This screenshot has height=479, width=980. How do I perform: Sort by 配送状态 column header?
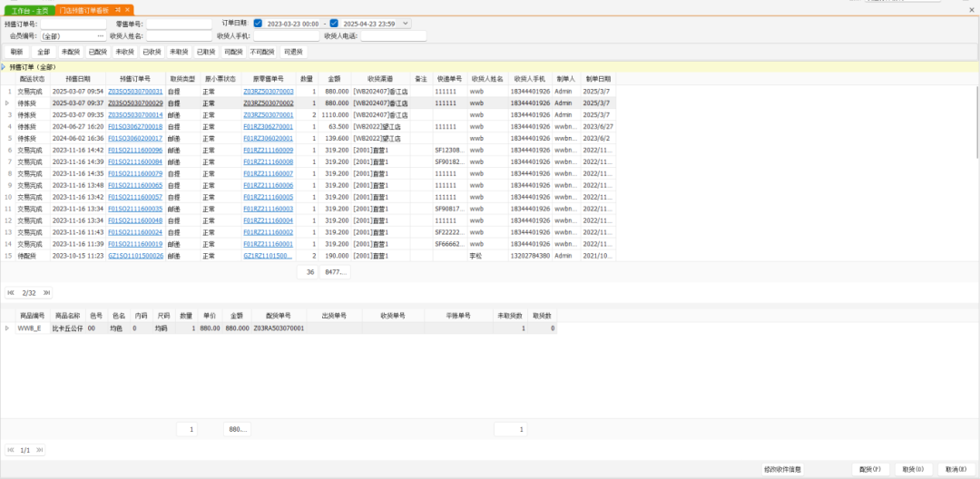tap(33, 79)
